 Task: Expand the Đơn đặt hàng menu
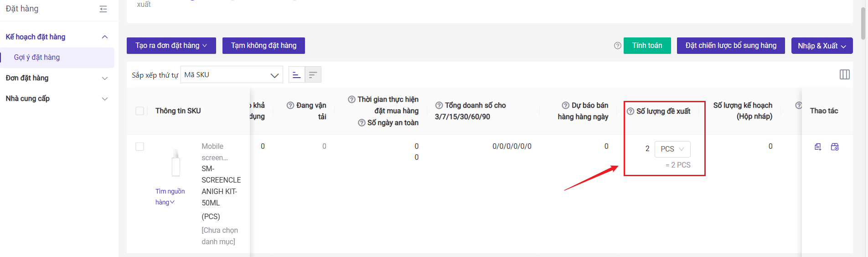pos(57,78)
